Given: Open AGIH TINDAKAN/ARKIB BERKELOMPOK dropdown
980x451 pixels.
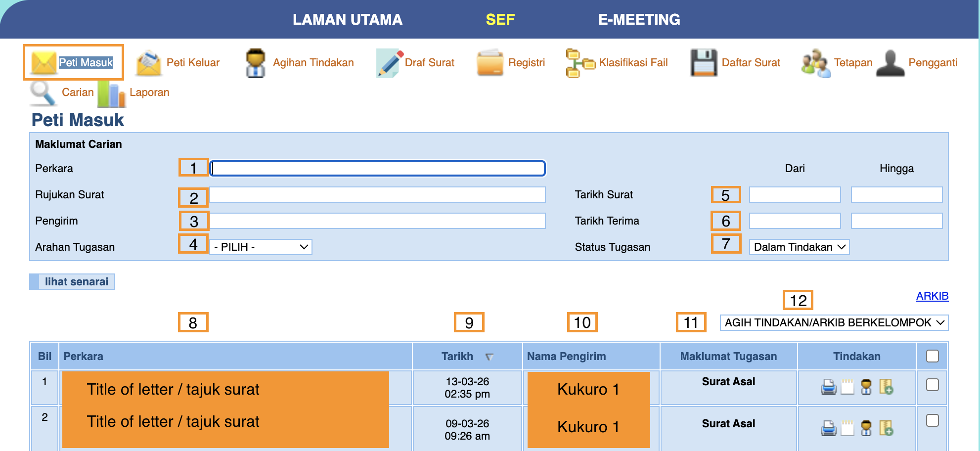Looking at the screenshot, I should coord(834,323).
